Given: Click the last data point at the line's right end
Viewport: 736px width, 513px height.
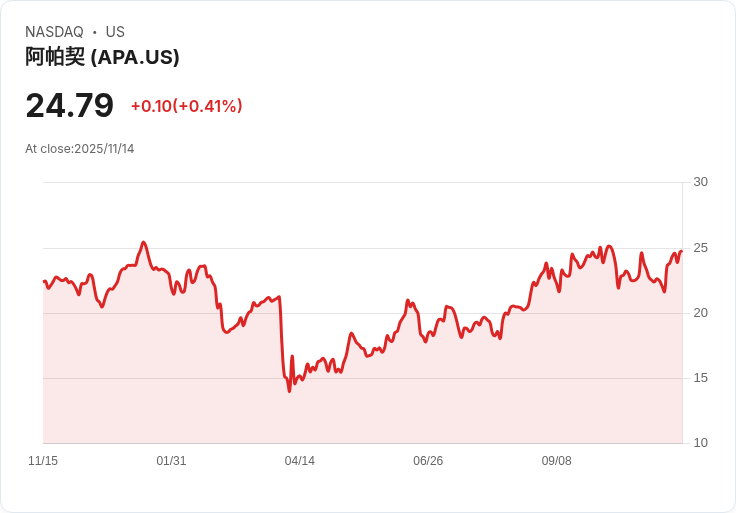Looking at the screenshot, I should (681, 251).
